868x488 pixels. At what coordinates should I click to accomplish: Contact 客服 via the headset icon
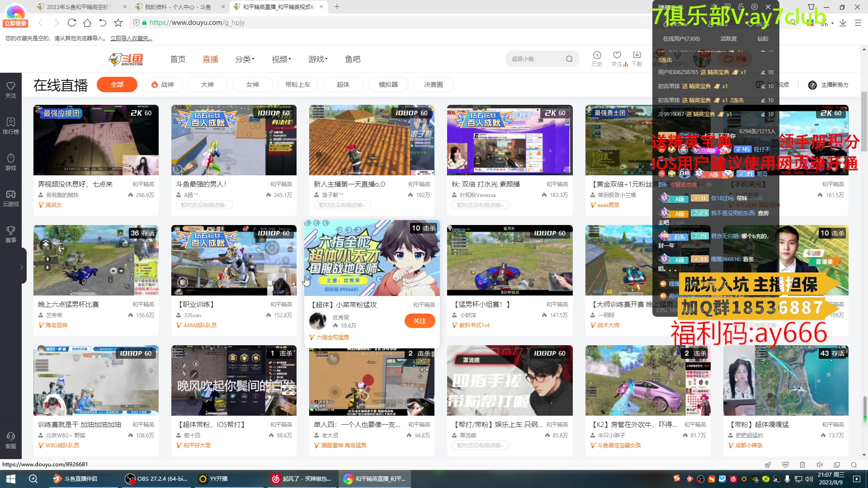click(10, 438)
